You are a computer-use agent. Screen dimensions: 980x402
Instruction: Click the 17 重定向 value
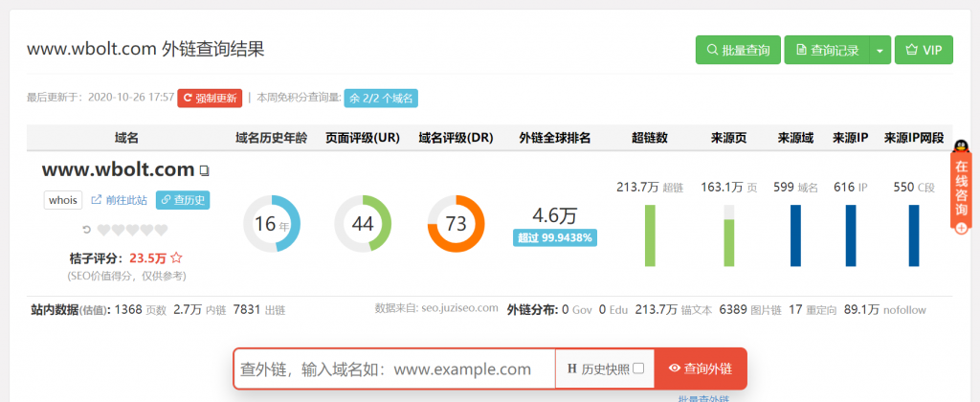coord(813,309)
